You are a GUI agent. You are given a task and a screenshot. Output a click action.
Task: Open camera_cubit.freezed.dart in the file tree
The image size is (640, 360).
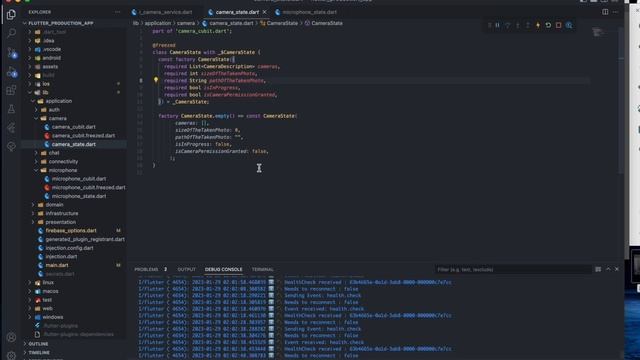(x=83, y=136)
